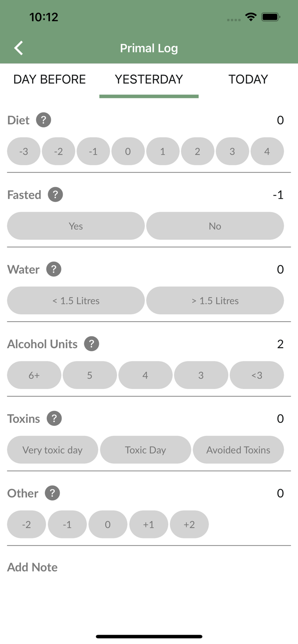298x644 pixels.
Task: Show Water help info icon
Action: (x=54, y=269)
